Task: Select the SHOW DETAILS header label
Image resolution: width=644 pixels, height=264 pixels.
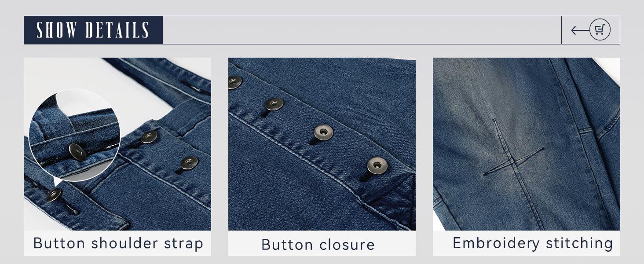Action: point(93,30)
